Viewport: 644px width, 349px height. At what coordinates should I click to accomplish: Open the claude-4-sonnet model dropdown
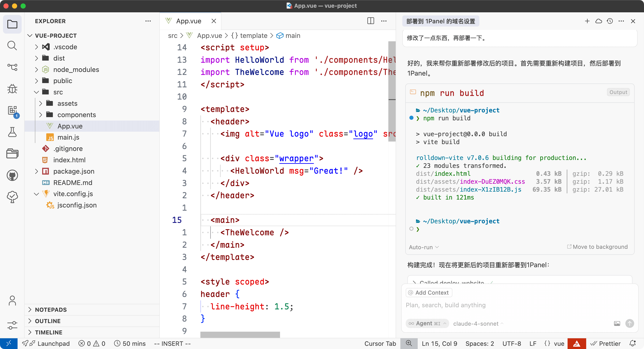[x=478, y=324]
